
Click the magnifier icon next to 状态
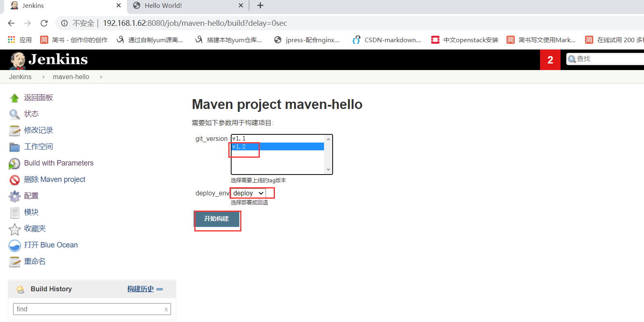pos(14,114)
